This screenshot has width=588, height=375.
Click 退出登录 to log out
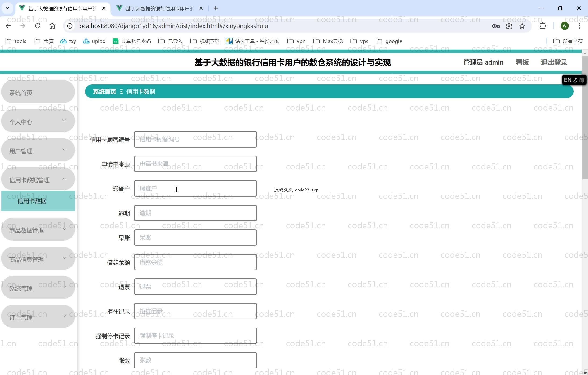(554, 63)
